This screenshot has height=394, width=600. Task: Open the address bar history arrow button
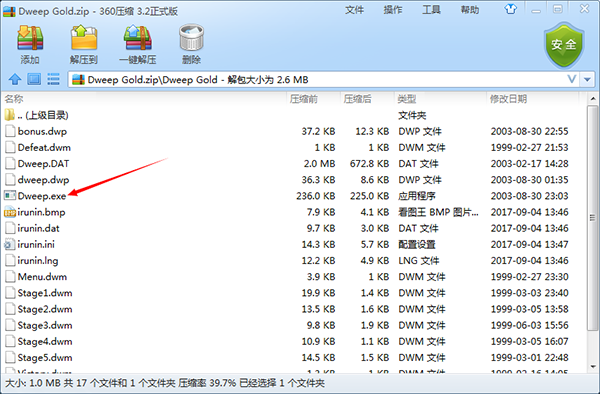tap(587, 80)
